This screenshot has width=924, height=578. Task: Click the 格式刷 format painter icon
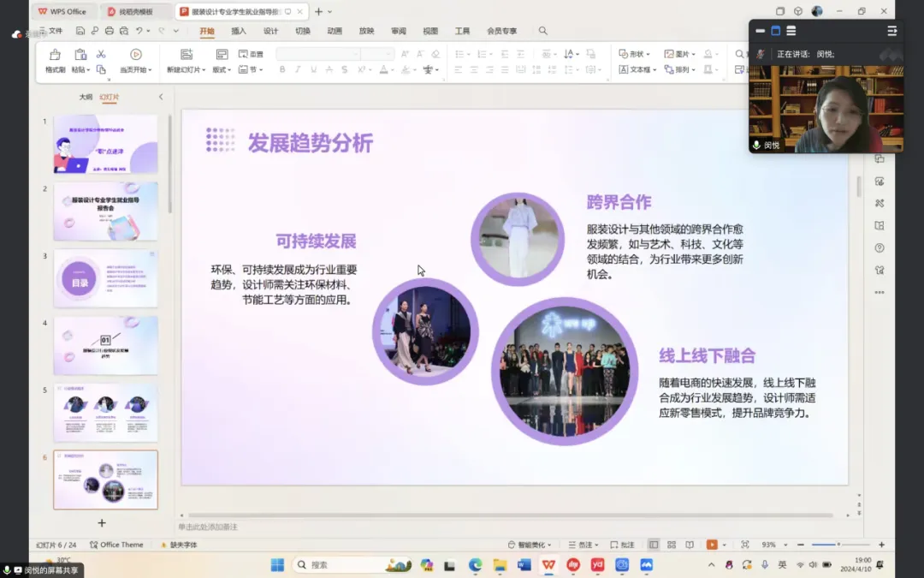click(x=55, y=55)
